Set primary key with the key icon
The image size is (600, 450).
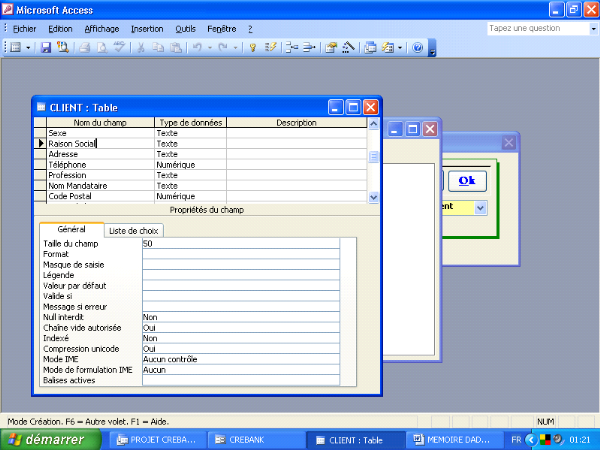tap(253, 47)
